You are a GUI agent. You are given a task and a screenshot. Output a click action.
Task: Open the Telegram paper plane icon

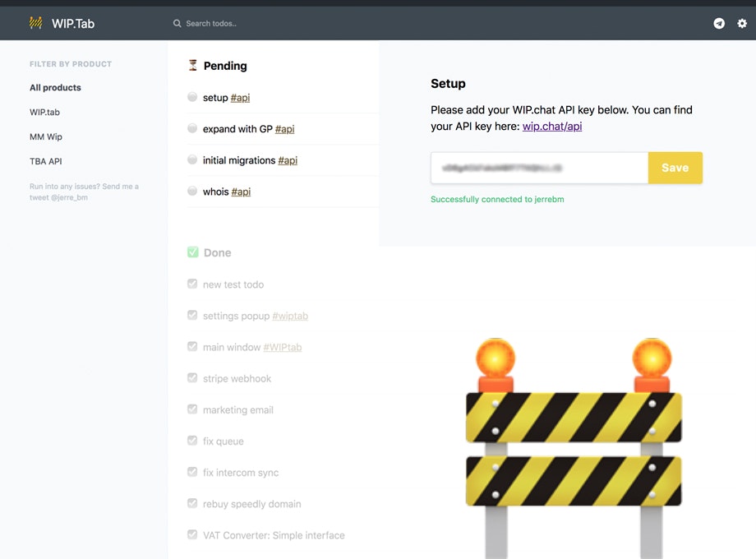[x=719, y=23]
